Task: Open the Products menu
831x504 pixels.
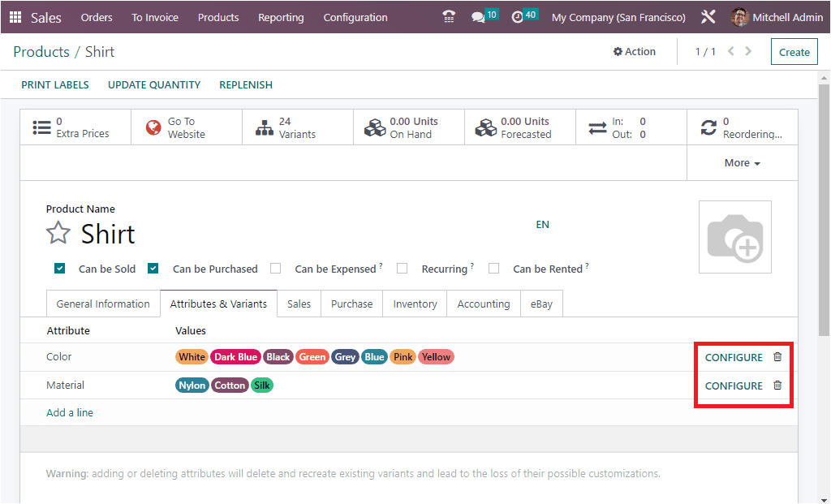Action: click(218, 18)
